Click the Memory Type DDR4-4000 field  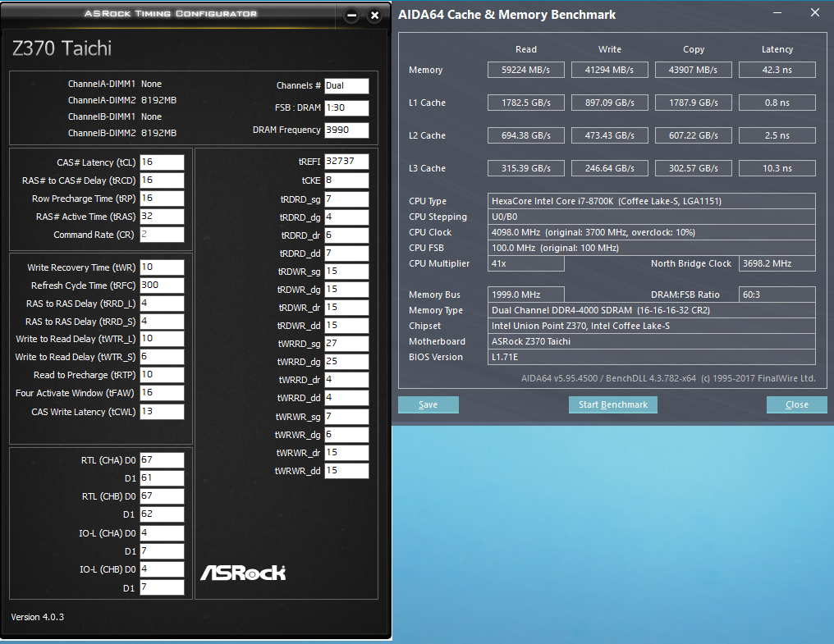click(x=652, y=310)
